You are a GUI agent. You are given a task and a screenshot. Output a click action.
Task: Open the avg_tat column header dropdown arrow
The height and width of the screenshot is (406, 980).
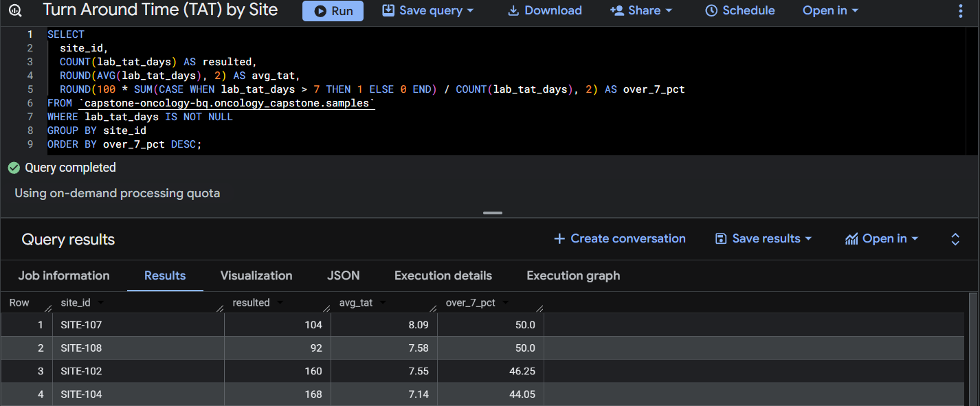pyautogui.click(x=383, y=303)
